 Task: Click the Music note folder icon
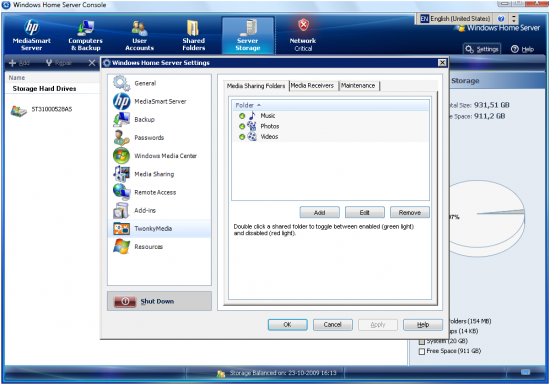(x=252, y=115)
